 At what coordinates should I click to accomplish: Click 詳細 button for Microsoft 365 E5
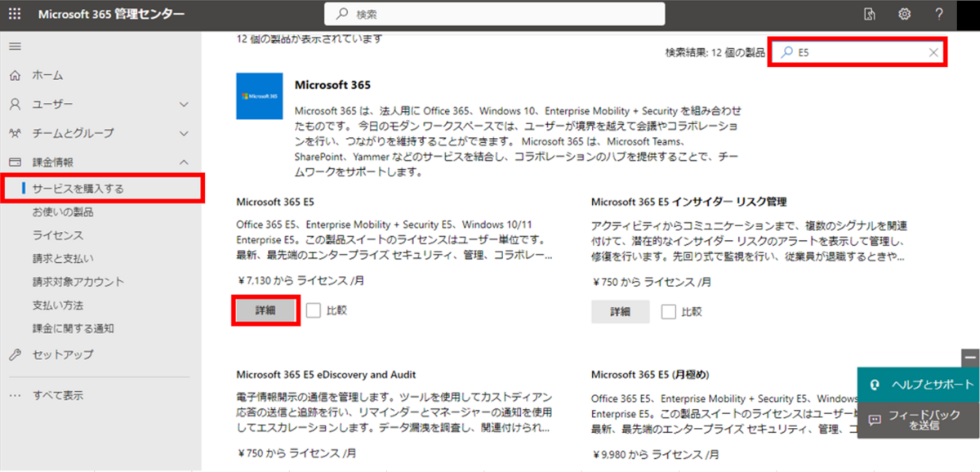[x=265, y=311]
